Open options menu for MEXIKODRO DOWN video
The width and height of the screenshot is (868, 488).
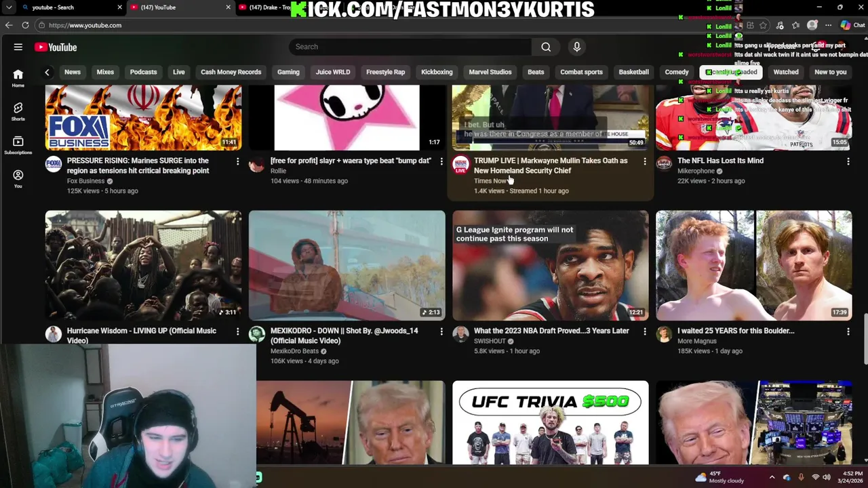[441, 331]
